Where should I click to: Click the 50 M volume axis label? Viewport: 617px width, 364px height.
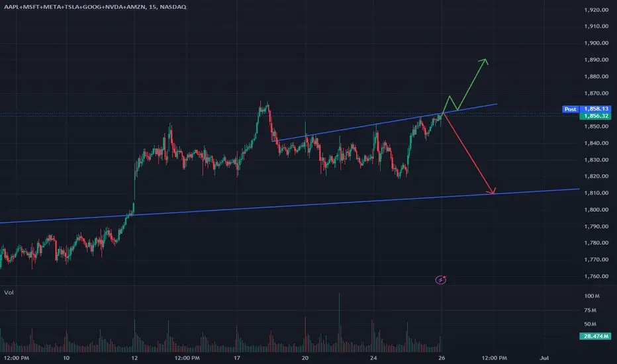pyautogui.click(x=591, y=324)
